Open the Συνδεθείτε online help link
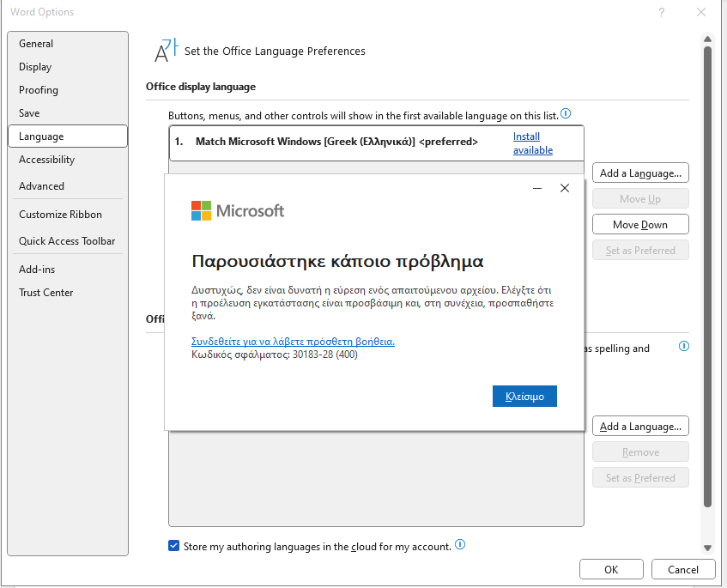Viewport: 727px width, 588px height. tap(293, 342)
